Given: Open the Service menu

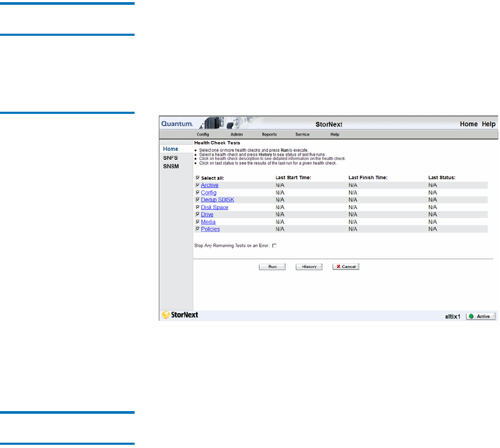Looking at the screenshot, I should tap(302, 134).
